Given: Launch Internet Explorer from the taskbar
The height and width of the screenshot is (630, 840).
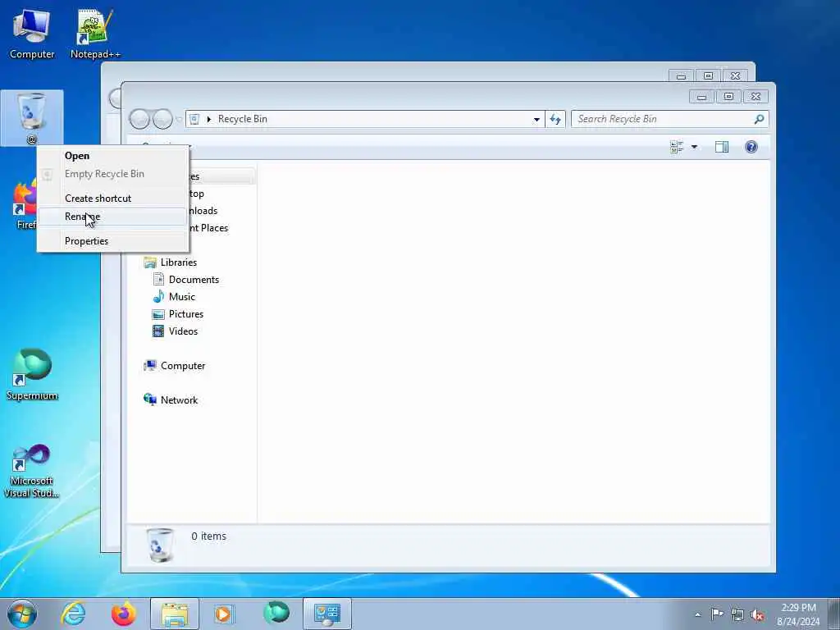Looking at the screenshot, I should (73, 614).
